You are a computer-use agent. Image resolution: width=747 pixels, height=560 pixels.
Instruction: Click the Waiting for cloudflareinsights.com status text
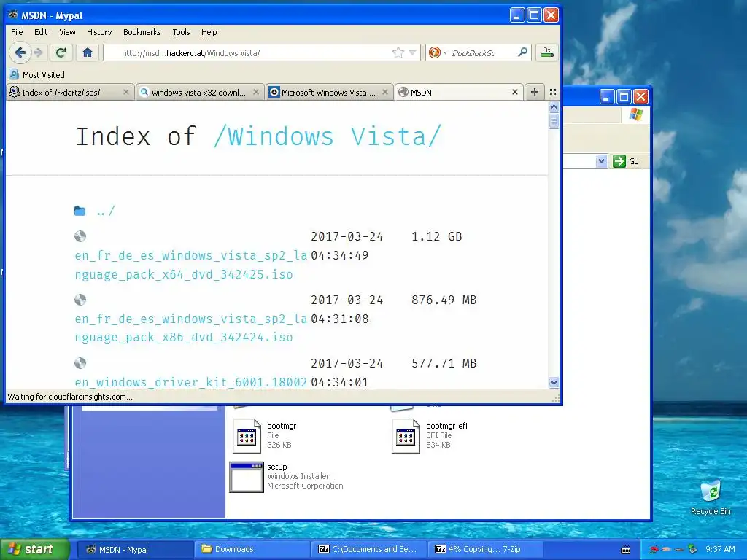coord(70,397)
